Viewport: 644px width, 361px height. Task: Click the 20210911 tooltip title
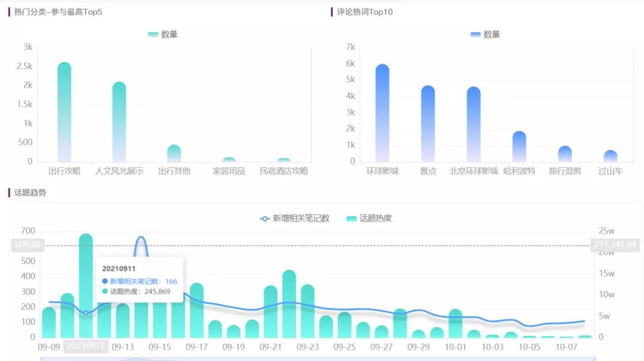[x=119, y=269]
